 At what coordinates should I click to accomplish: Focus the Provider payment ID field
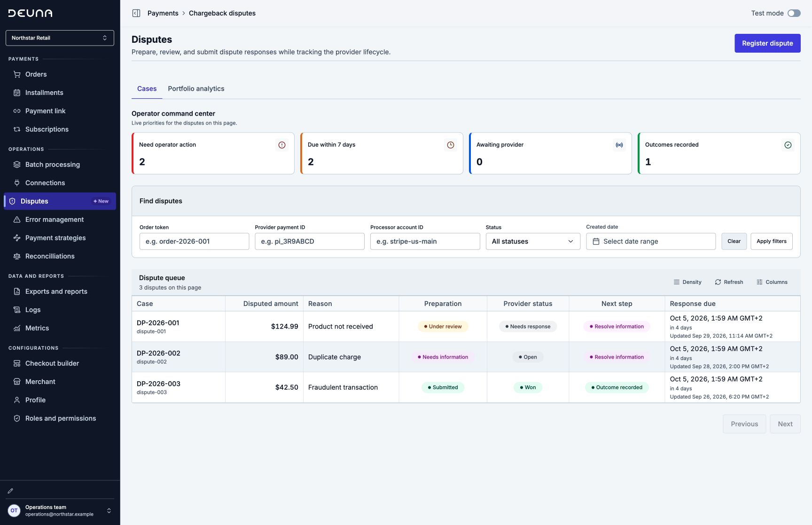[310, 241]
